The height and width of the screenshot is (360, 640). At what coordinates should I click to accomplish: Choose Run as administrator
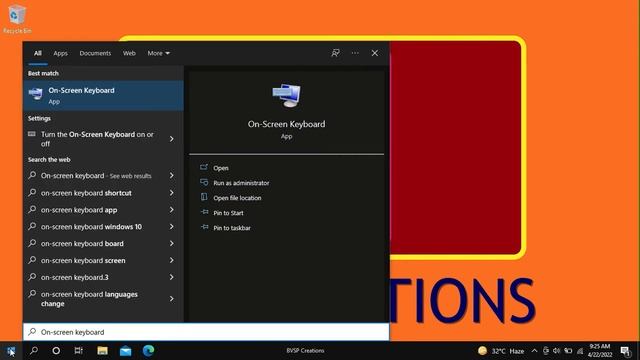point(241,183)
